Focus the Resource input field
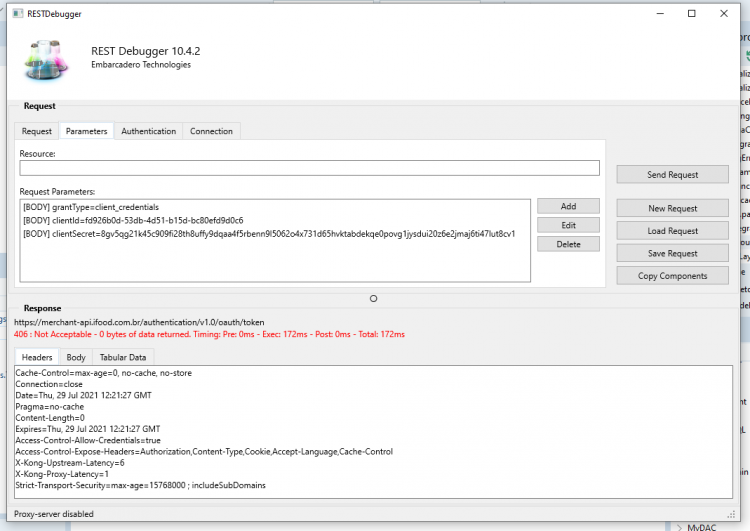 pos(309,168)
